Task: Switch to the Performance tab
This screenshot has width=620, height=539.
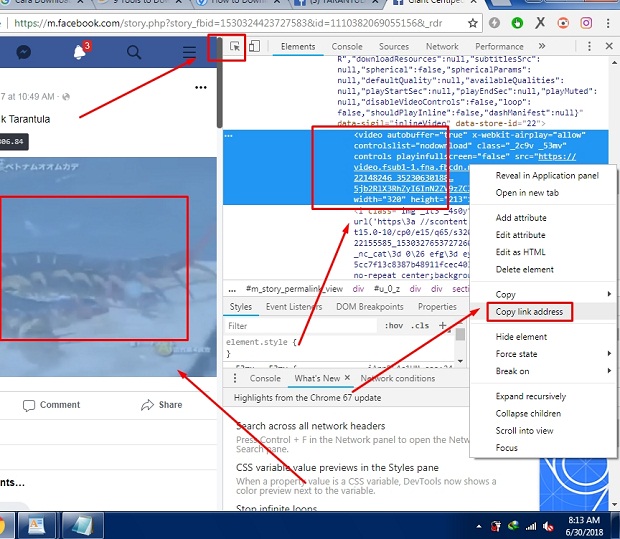Action: [499, 47]
